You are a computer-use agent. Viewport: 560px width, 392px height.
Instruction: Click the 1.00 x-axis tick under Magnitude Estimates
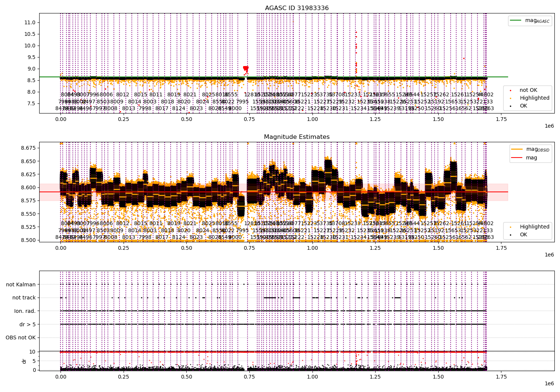312,248
